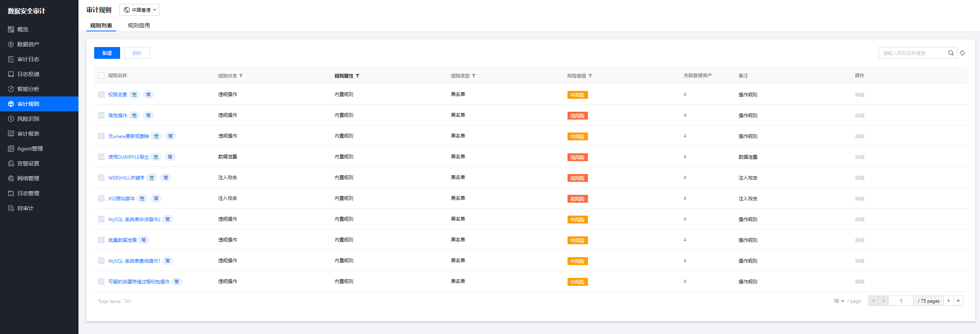
Task: Open the 使用DUMPFILE导出 rule link
Action: (x=128, y=157)
